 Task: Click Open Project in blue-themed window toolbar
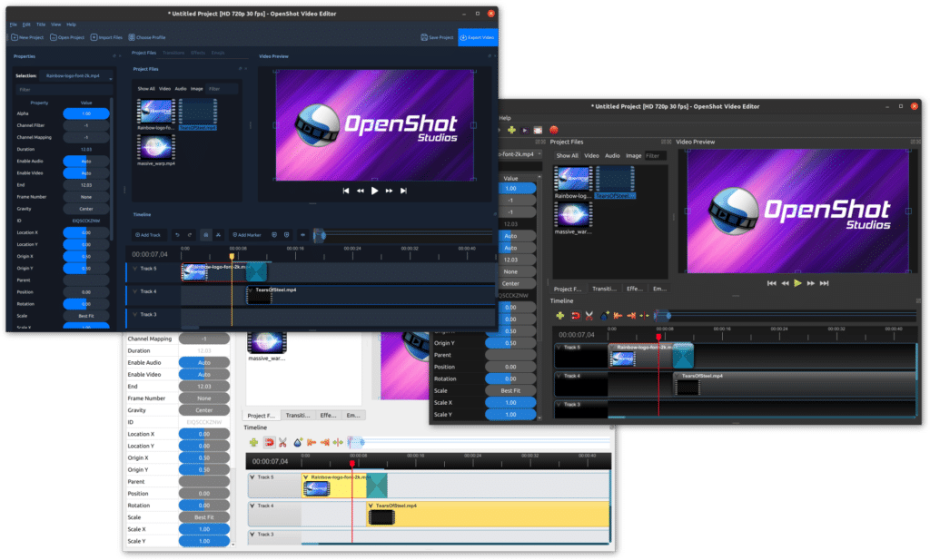coord(67,37)
